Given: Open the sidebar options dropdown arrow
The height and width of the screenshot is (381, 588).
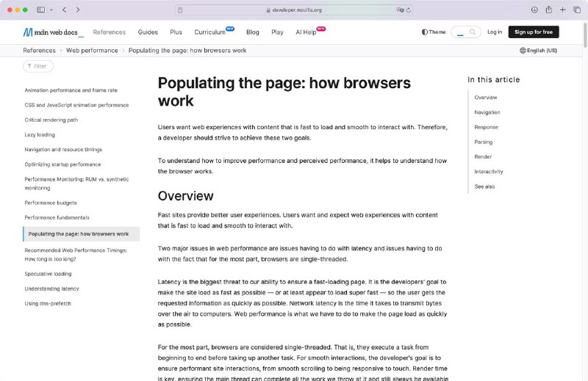Looking at the screenshot, I should coord(51,10).
